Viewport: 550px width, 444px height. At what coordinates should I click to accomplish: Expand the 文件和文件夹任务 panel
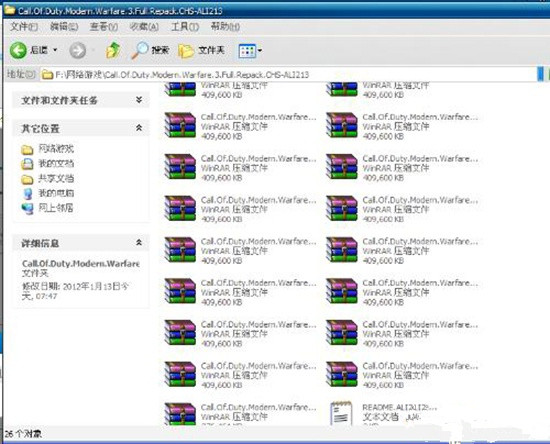tap(139, 100)
